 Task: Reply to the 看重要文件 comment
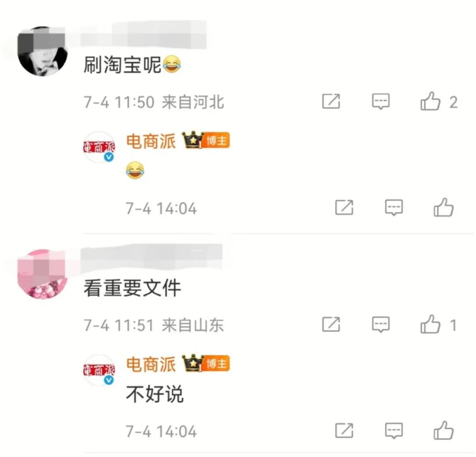(381, 324)
